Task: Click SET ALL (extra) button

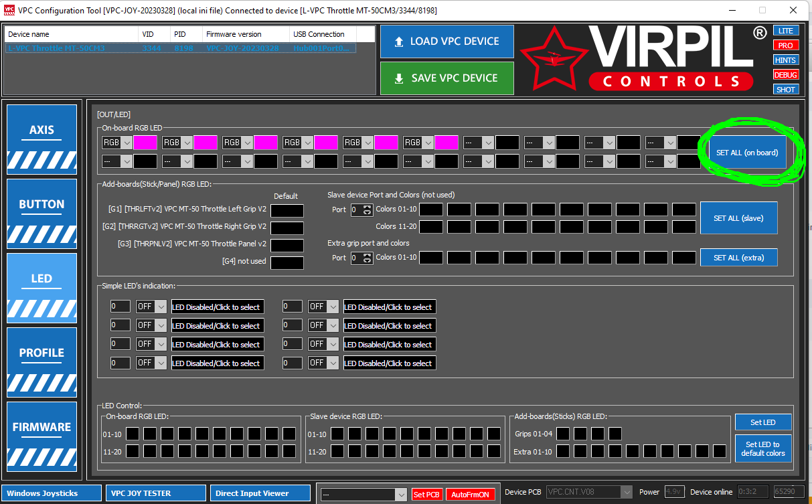Action: click(x=738, y=258)
